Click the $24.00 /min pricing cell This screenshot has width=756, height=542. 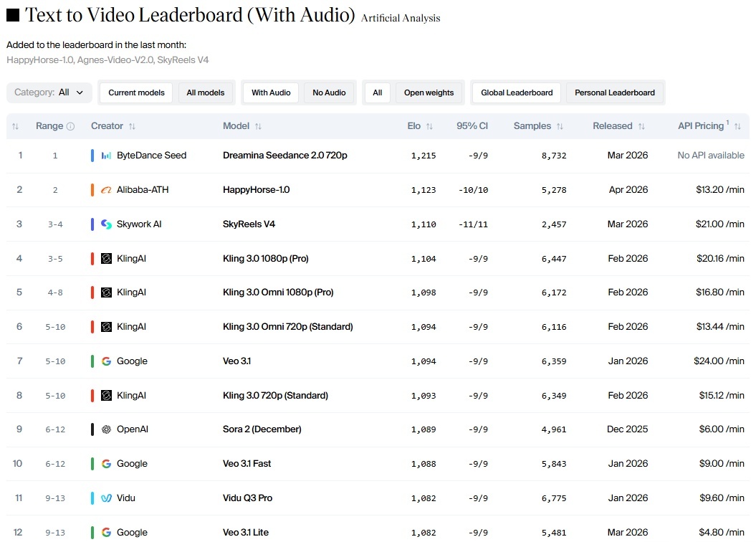tap(719, 361)
